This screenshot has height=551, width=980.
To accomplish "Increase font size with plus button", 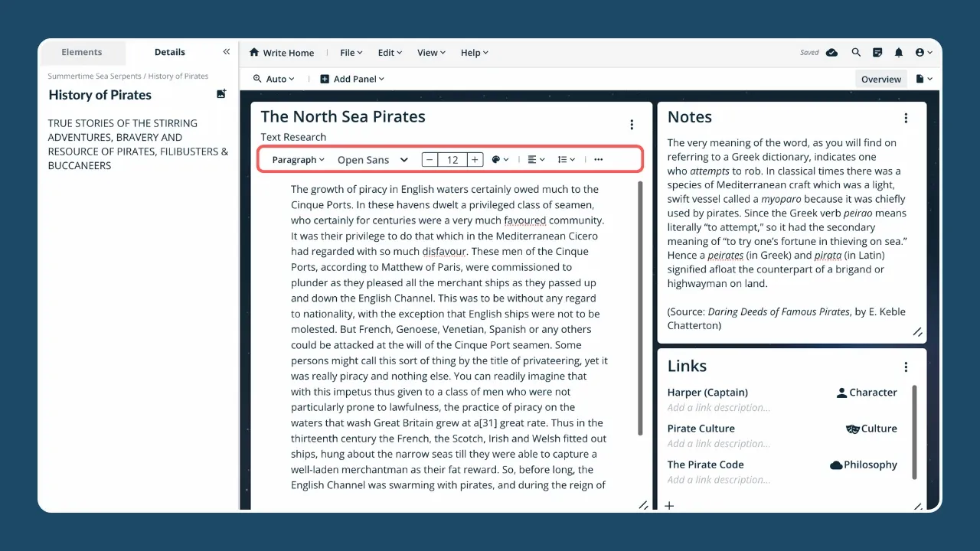I will [475, 160].
